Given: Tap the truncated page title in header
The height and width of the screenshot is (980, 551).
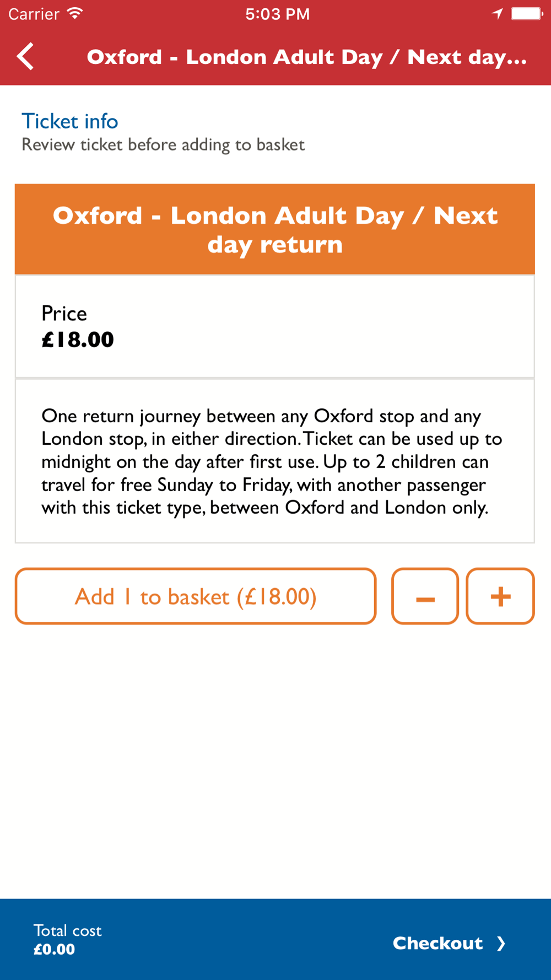Looking at the screenshot, I should pos(307,57).
